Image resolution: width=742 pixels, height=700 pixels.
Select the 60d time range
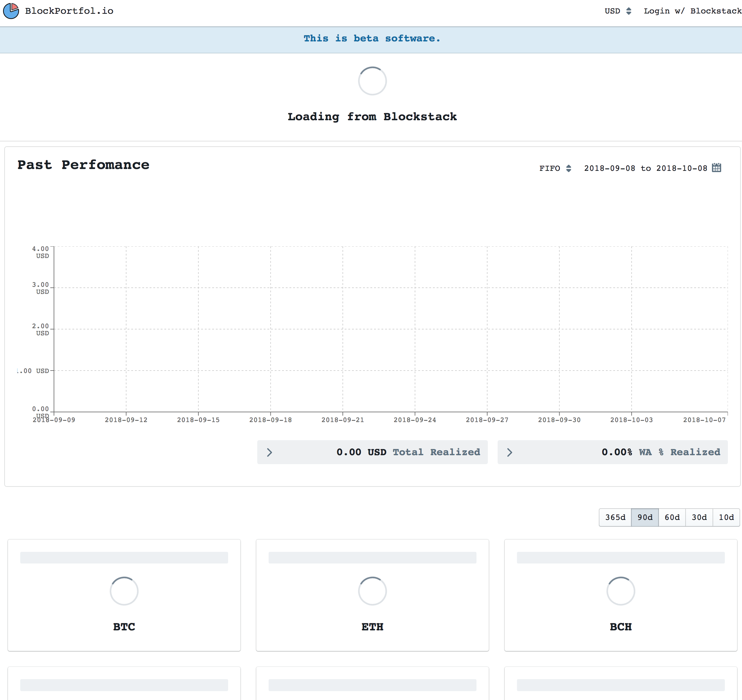(672, 517)
